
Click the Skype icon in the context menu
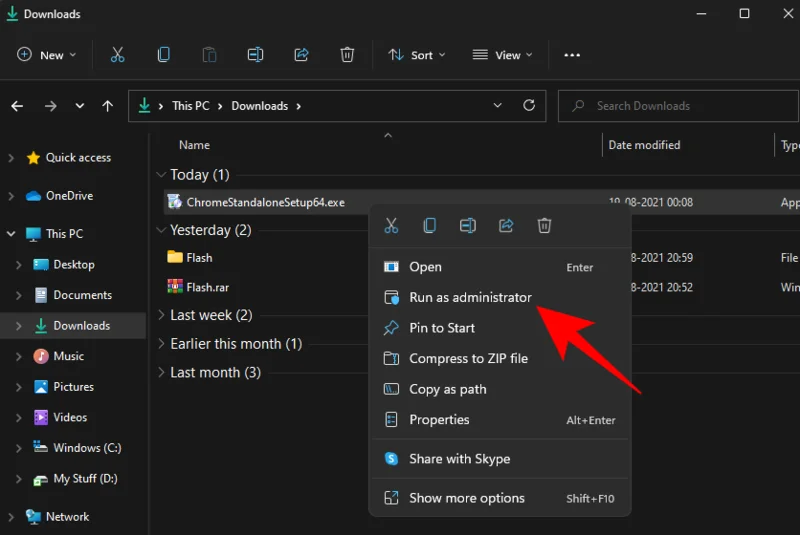[x=391, y=458]
